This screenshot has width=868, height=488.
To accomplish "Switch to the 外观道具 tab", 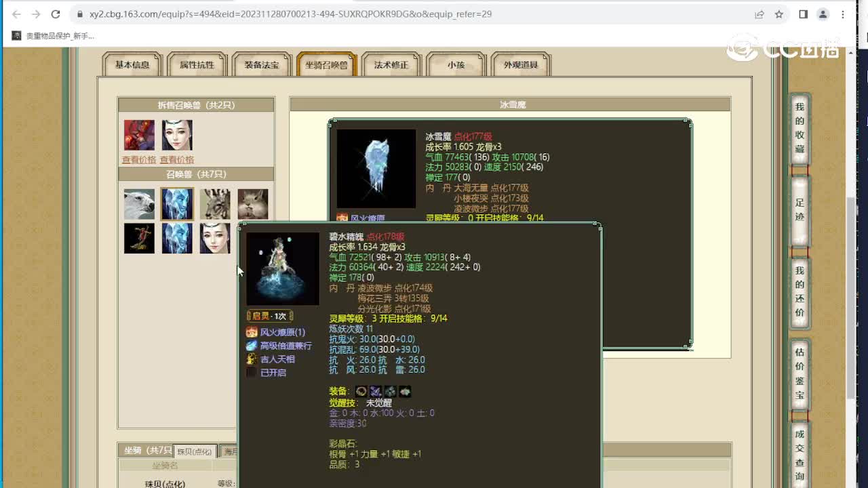I will [521, 65].
